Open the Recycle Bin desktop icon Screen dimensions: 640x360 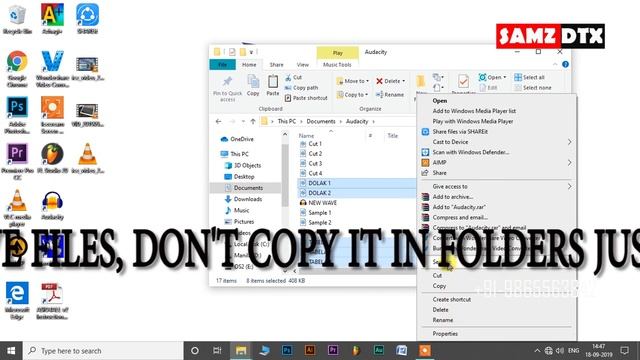coord(17,19)
